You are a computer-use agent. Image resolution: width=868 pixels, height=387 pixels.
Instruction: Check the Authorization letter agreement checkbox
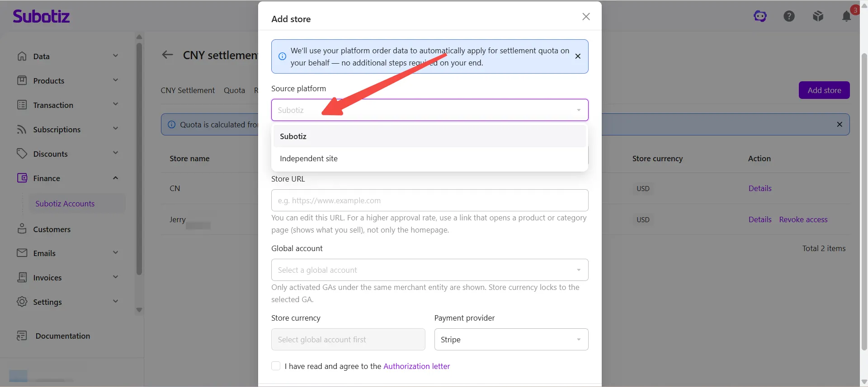[276, 366]
